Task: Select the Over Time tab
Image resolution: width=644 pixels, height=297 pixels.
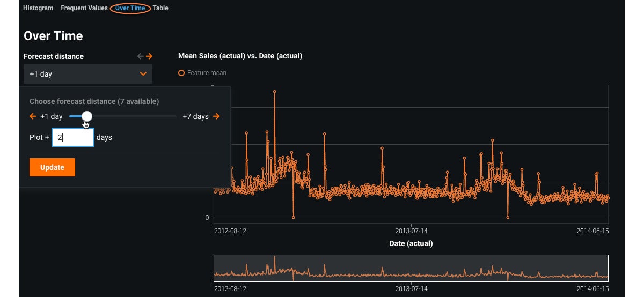Action: [130, 8]
